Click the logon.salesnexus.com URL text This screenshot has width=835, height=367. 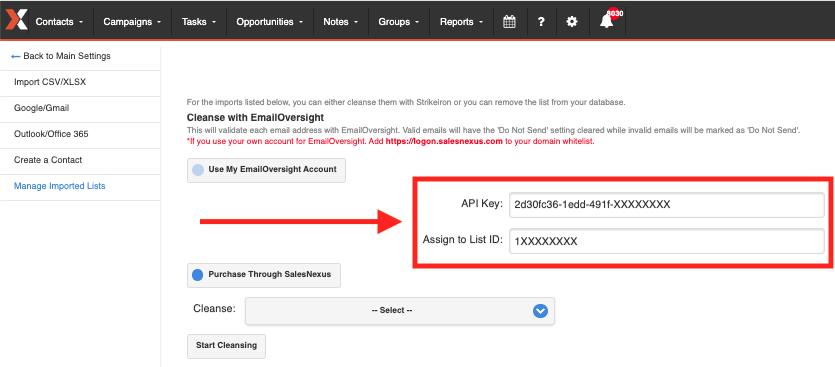[444, 142]
